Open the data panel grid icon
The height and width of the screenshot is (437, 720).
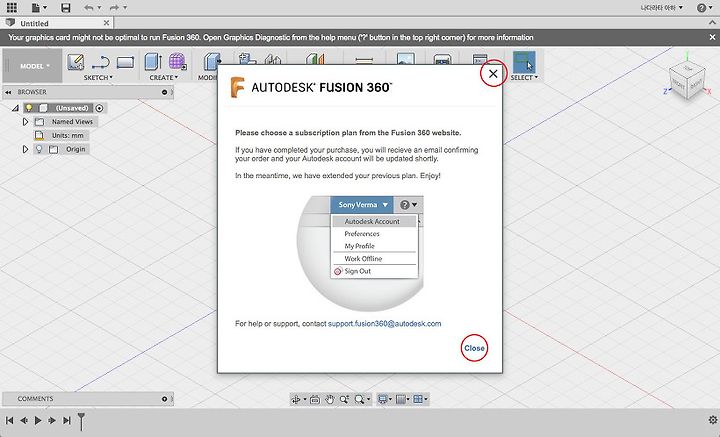[11, 7]
